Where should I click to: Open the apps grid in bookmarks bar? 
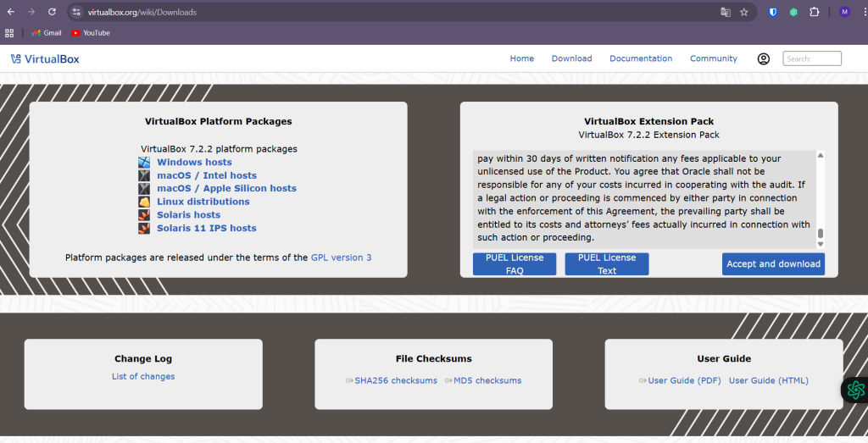point(10,33)
